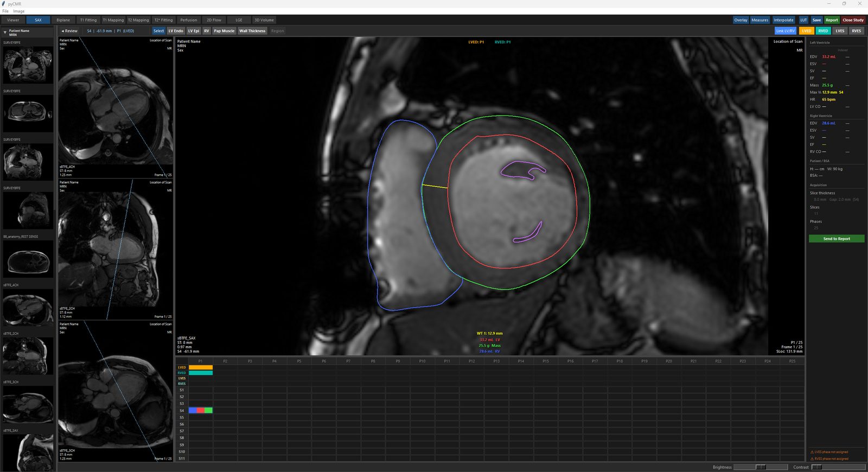Click the Close Study button
Image resolution: width=868 pixels, height=472 pixels.
point(853,20)
